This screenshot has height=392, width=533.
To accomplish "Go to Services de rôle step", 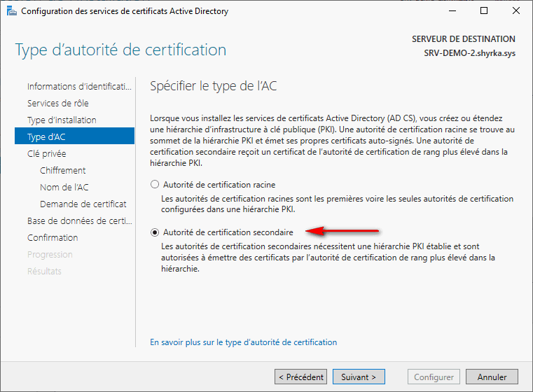I will (x=58, y=103).
